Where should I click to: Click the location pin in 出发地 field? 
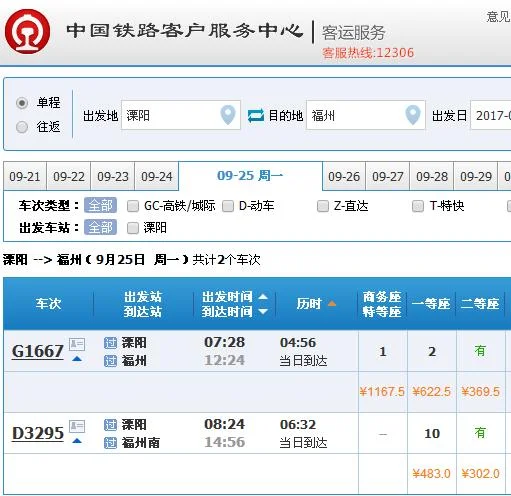pyautogui.click(x=228, y=115)
